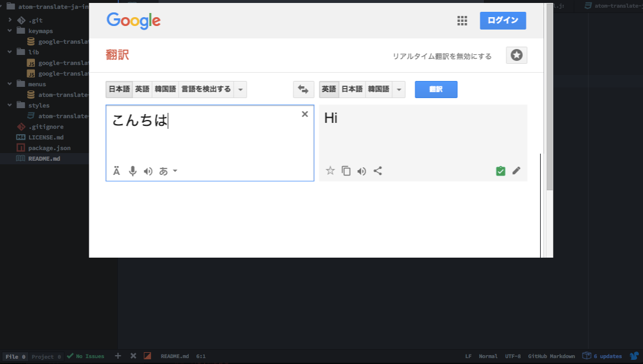643x364 pixels.
Task: Save translation with the star icon
Action: point(330,171)
